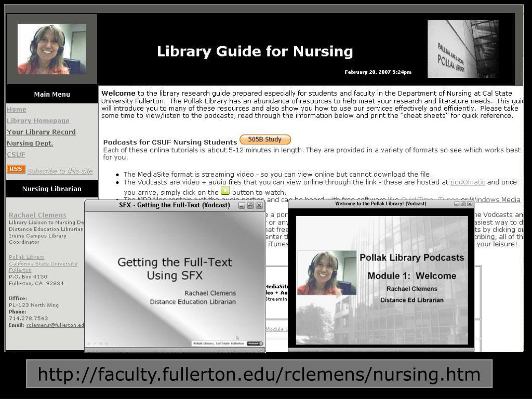The image size is (532, 399).
Task: Click the Pollak Library building photo
Action: 463,49
